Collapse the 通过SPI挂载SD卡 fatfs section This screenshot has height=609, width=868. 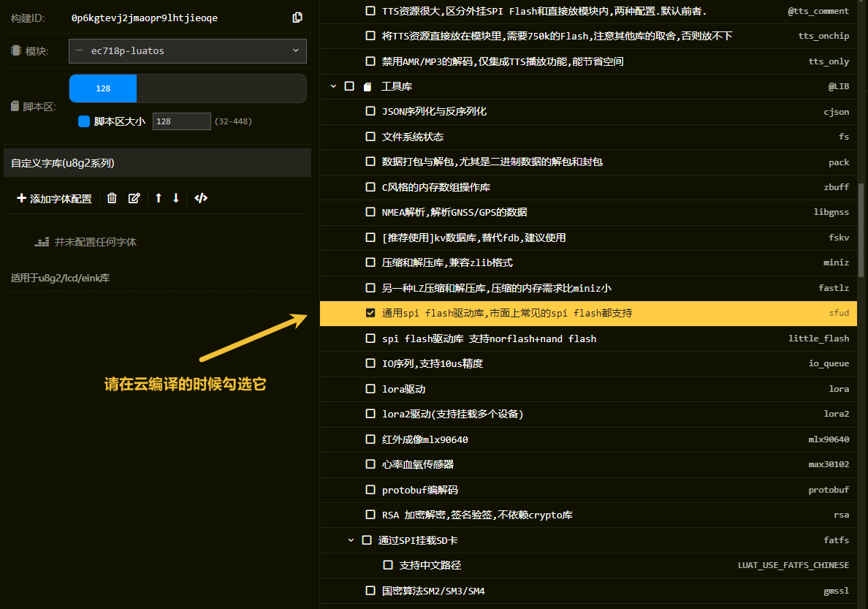pyautogui.click(x=351, y=540)
